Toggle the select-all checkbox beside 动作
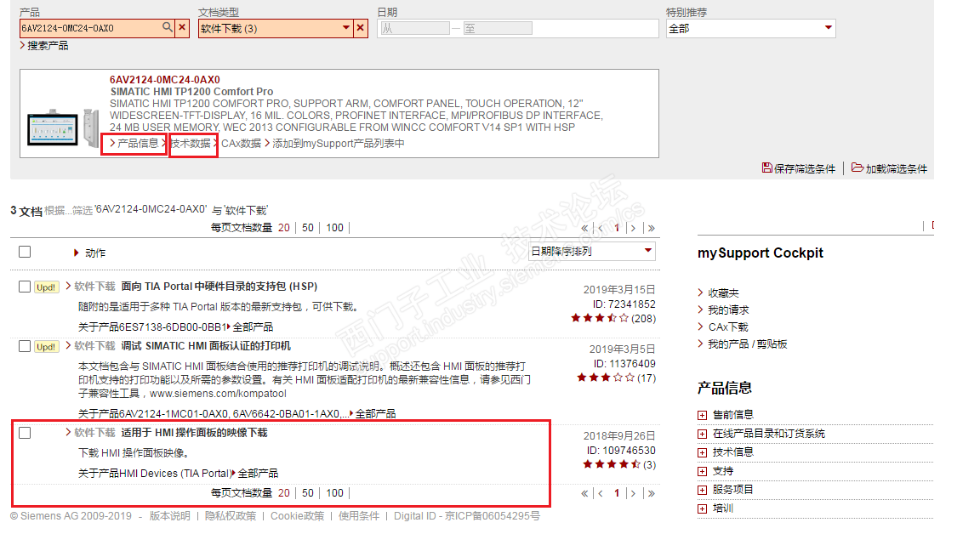 (25, 252)
